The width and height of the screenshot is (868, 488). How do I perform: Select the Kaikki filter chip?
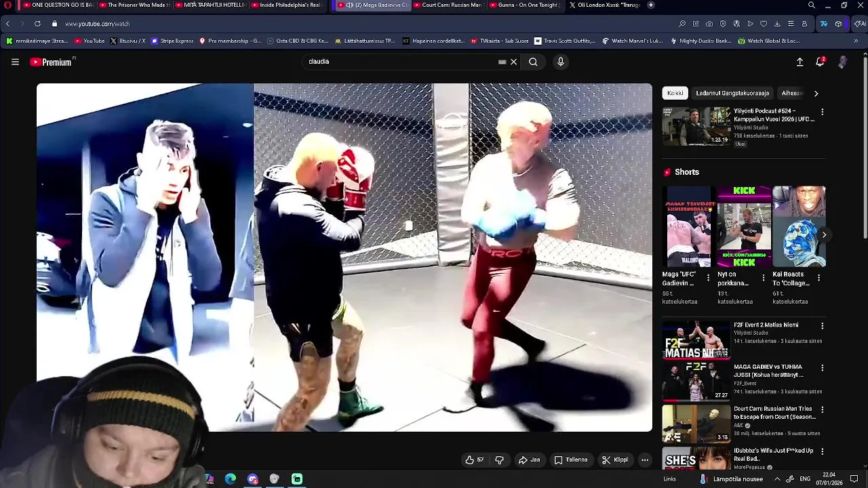click(x=675, y=93)
